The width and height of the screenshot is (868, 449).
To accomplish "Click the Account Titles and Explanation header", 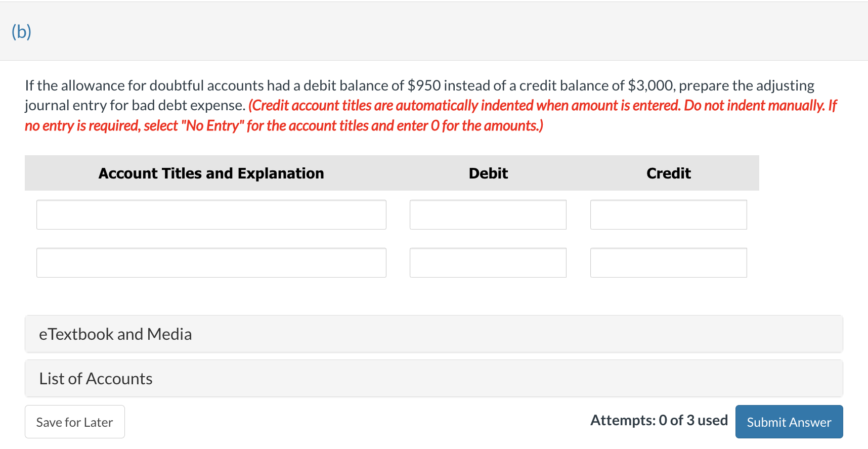I will click(x=211, y=173).
